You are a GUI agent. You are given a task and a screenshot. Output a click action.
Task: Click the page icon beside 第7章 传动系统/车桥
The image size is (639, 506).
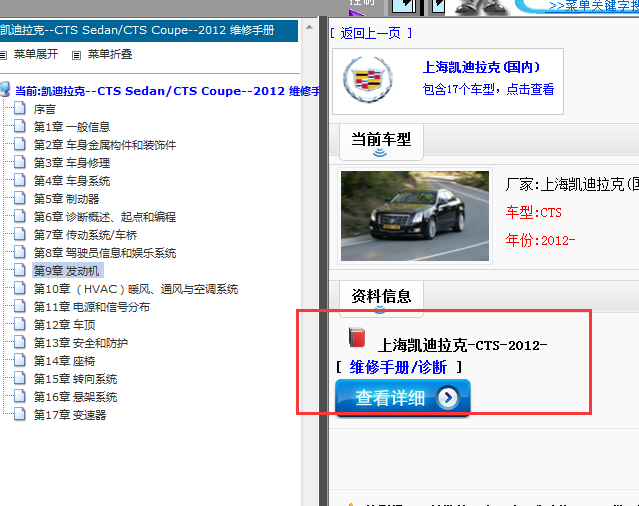coord(20,234)
